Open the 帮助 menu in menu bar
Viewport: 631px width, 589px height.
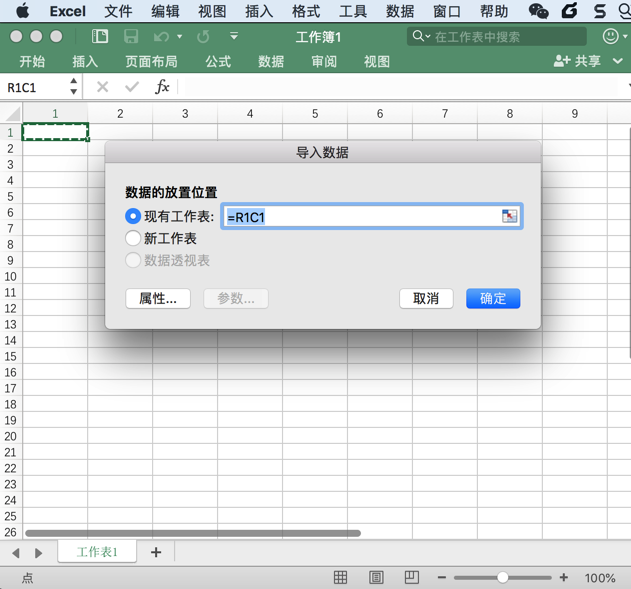click(494, 11)
